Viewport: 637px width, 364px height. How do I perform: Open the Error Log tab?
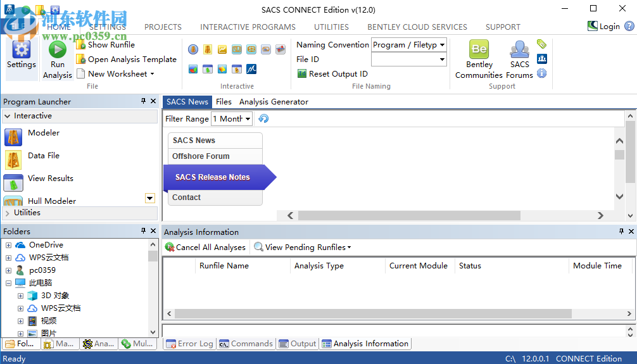click(x=190, y=344)
